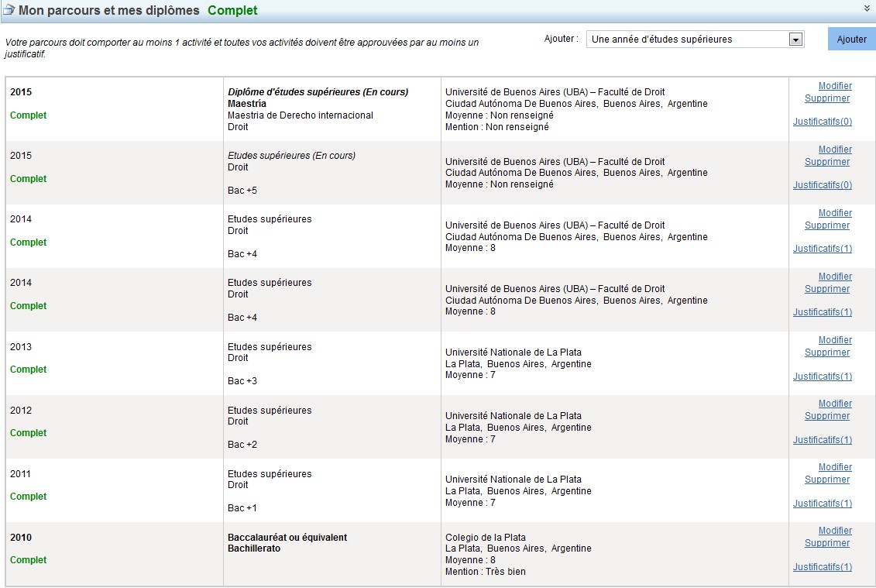This screenshot has width=876, height=588.
Task: Modify the 2013 Bac +3 entry
Action: [x=835, y=340]
